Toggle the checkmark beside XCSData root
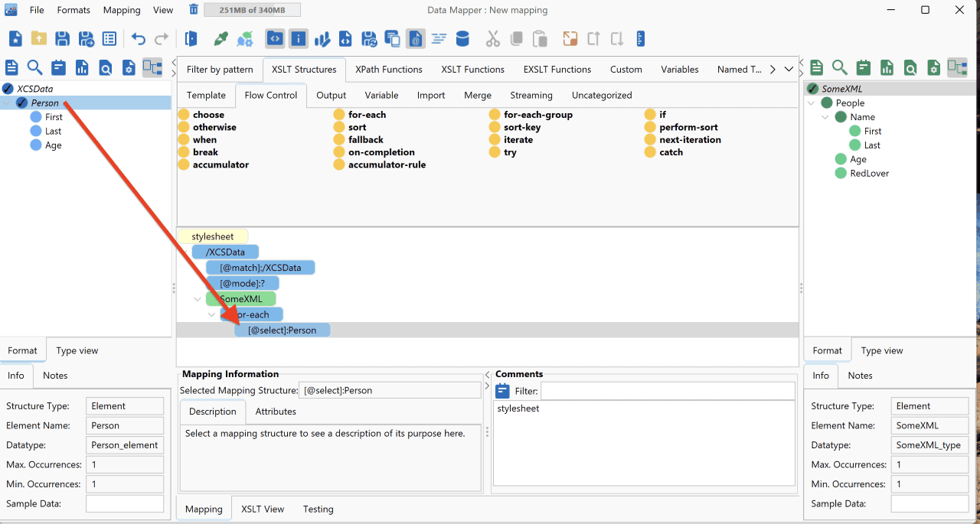The width and height of the screenshot is (980, 524). [x=8, y=89]
